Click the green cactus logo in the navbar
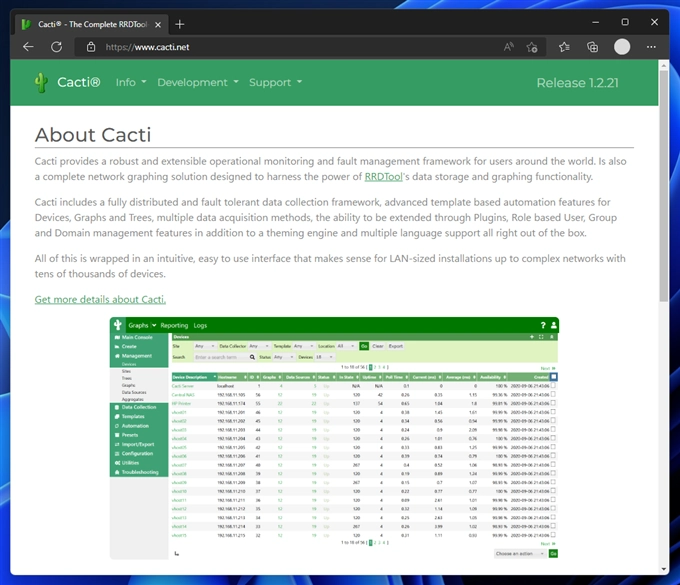This screenshot has width=680, height=585. (x=42, y=82)
